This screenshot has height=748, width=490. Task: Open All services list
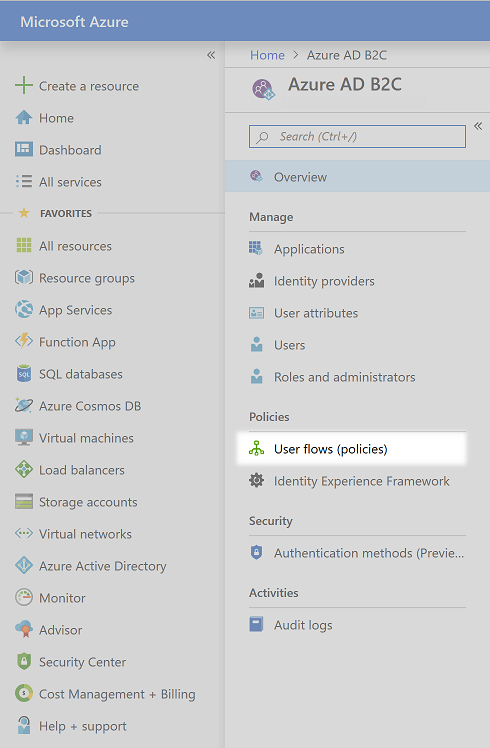(x=70, y=182)
